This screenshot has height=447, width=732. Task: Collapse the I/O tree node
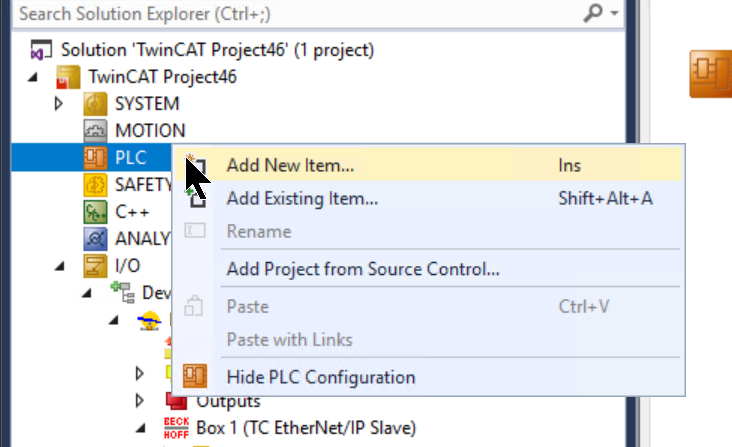[x=59, y=266]
